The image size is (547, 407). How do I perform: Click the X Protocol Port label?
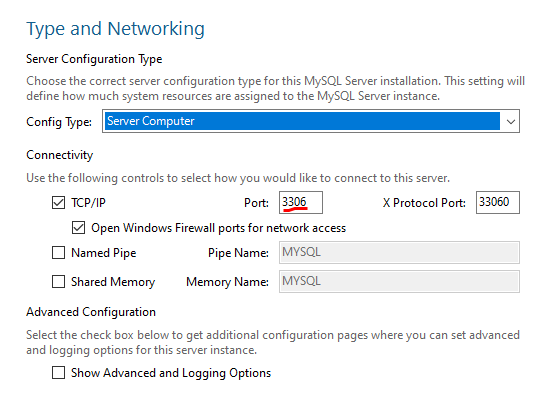(x=424, y=203)
